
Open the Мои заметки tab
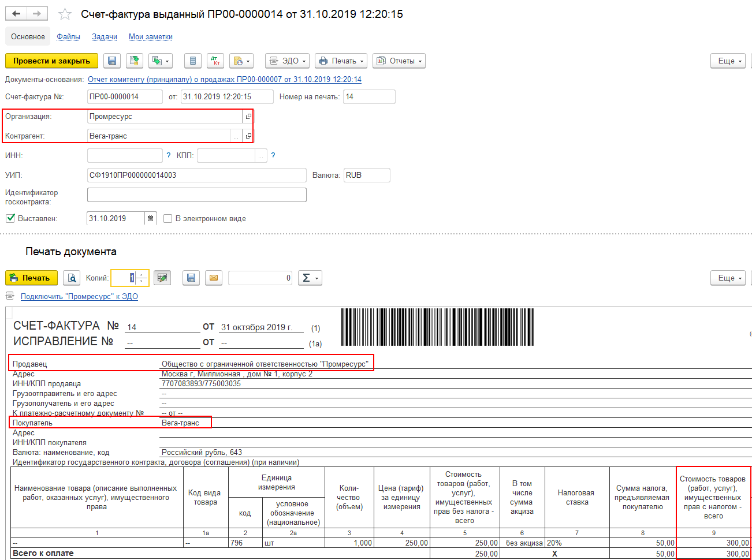pos(151,36)
